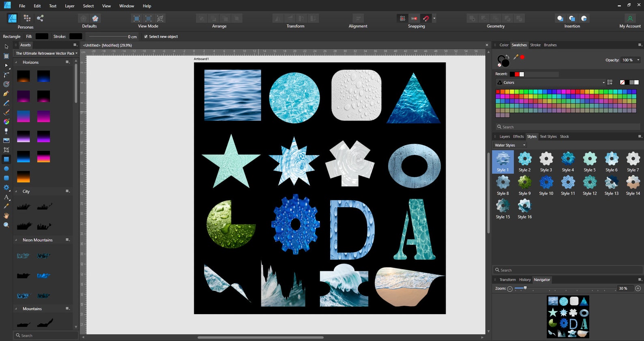644x341 pixels.
Task: Switch to the Export Persona
Action: click(40, 18)
